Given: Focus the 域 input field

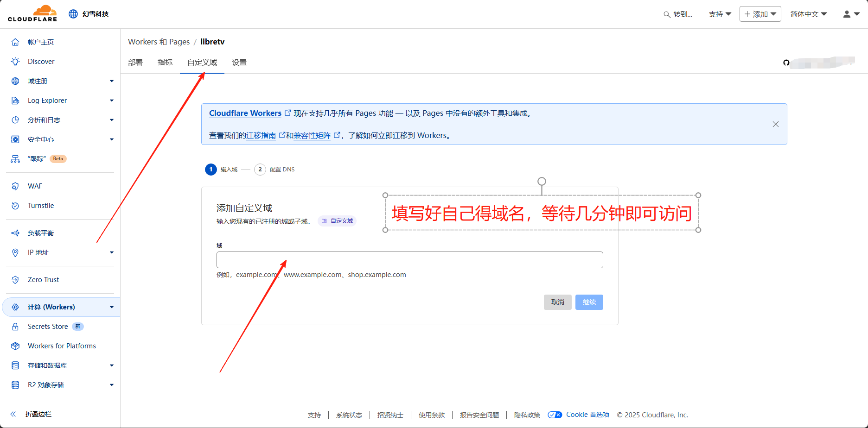Looking at the screenshot, I should click(410, 260).
